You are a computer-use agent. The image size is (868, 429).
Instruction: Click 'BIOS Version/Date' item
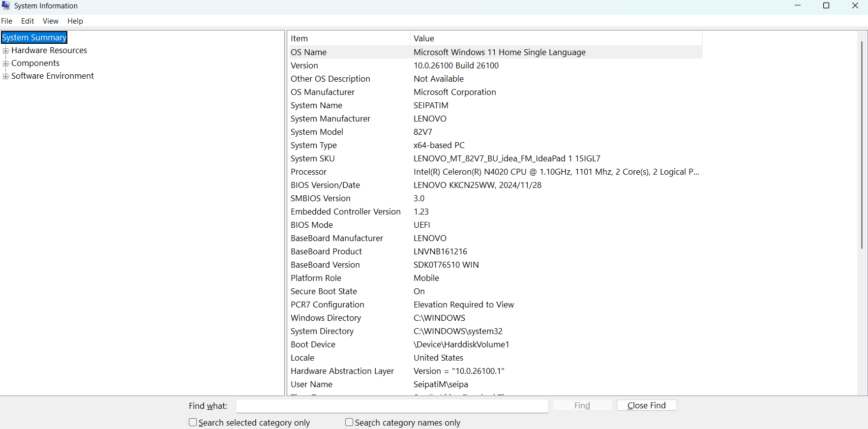pyautogui.click(x=325, y=185)
